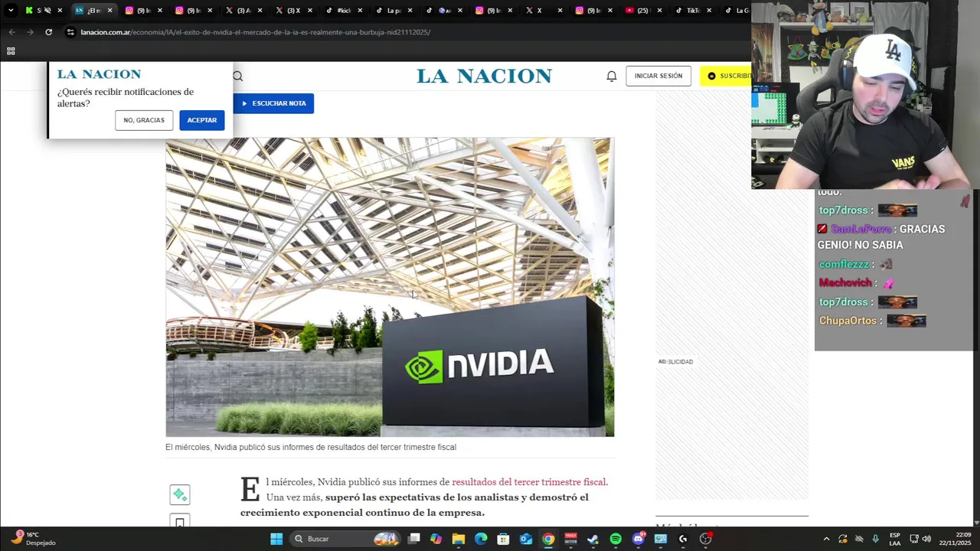Open volume control in system tray
980x551 pixels.
926,539
